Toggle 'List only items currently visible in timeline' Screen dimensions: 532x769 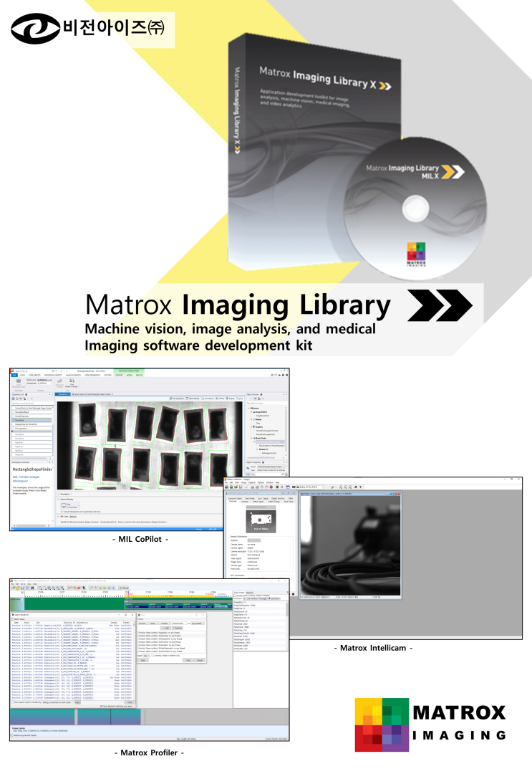point(234,596)
